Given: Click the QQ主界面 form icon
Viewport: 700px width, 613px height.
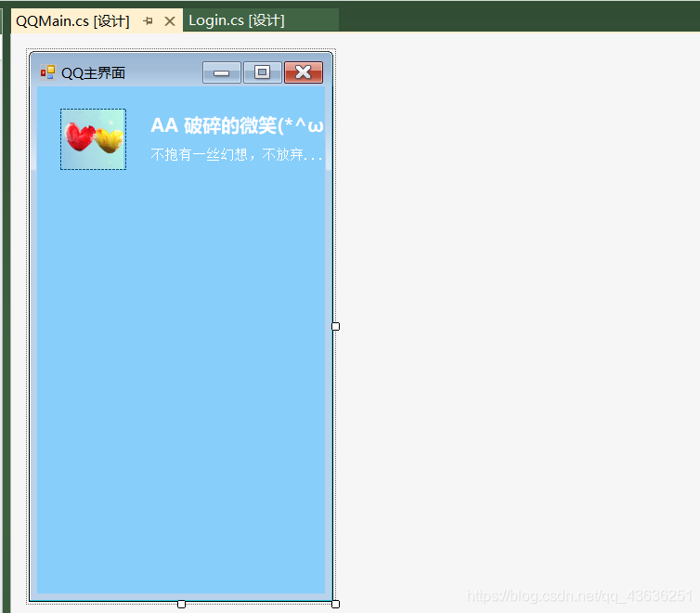Looking at the screenshot, I should click(47, 72).
